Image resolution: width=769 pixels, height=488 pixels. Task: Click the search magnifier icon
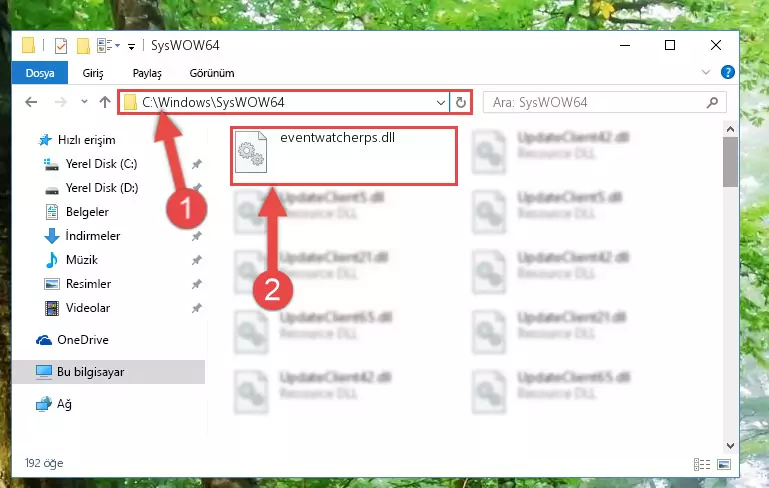[712, 103]
